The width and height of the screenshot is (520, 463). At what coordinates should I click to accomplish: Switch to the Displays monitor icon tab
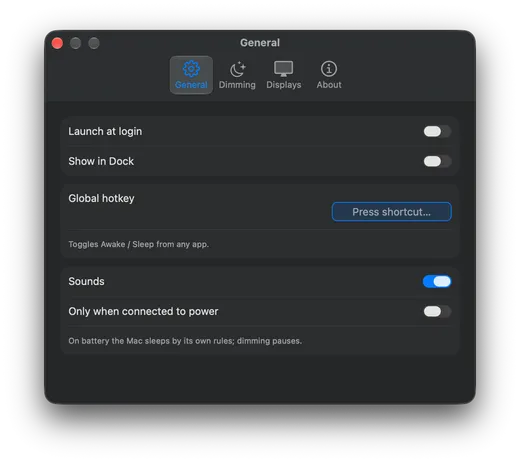283,75
